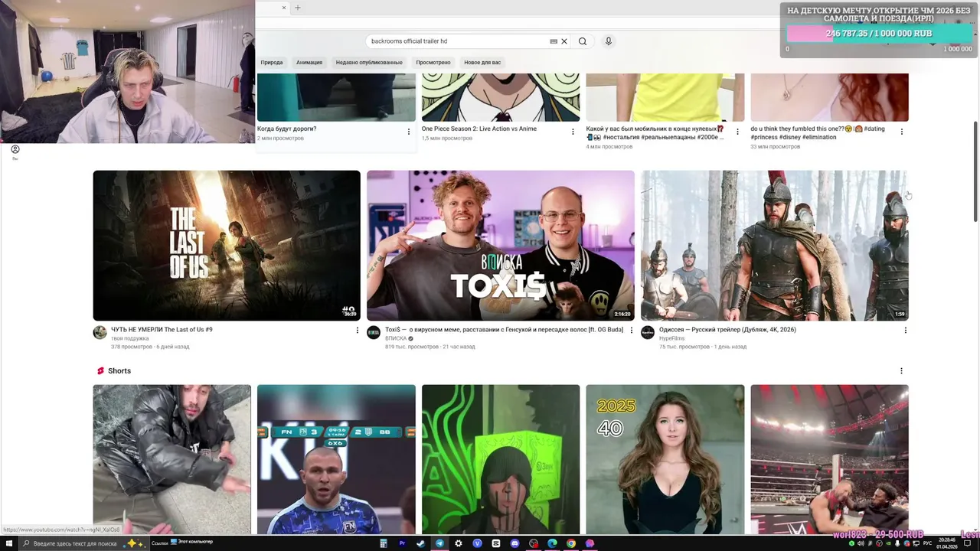Screen dimensions: 980x551
Task: Close the current browser tab
Action: point(283,8)
